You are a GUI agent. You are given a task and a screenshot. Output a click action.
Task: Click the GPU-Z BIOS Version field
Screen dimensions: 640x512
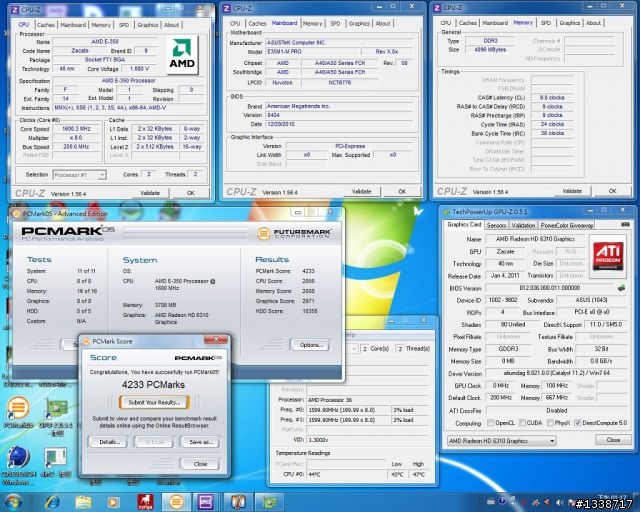tap(549, 288)
